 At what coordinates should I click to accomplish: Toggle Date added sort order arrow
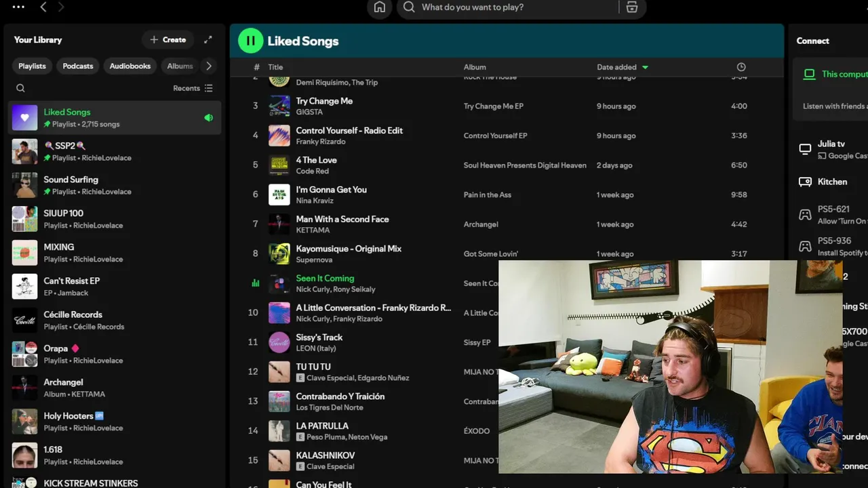pos(645,67)
